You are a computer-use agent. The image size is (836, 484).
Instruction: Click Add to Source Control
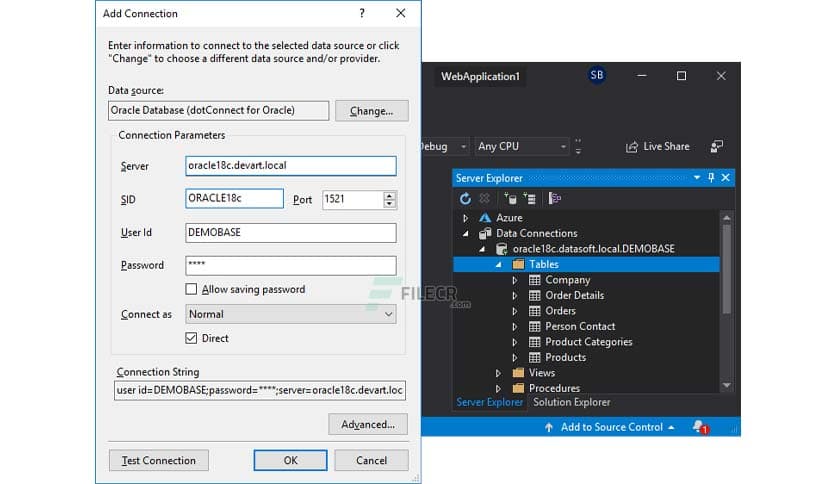612,427
